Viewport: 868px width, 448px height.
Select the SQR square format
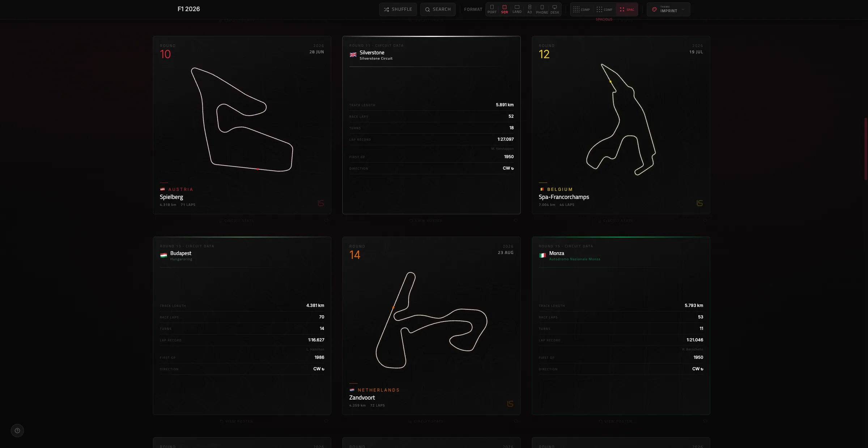(x=505, y=9)
